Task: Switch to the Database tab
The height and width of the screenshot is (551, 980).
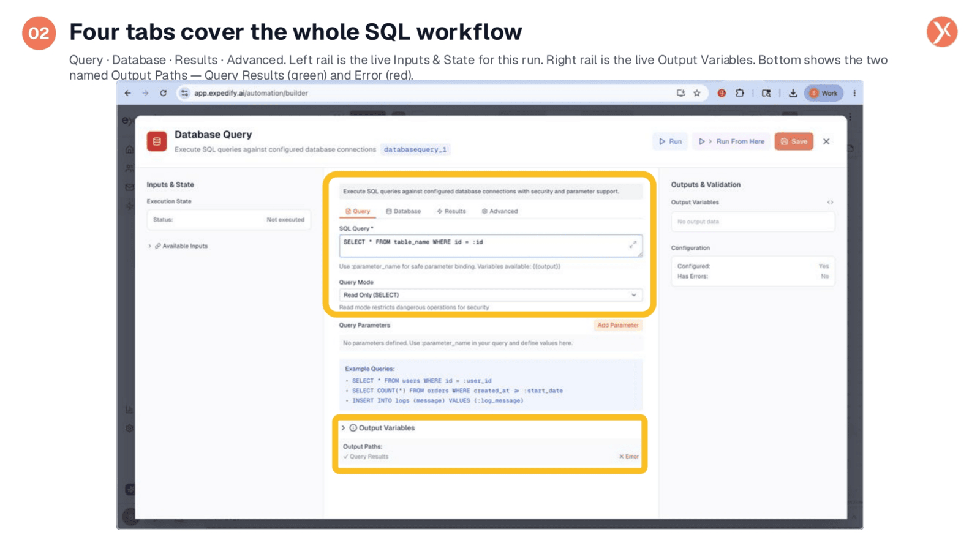Action: 403,211
